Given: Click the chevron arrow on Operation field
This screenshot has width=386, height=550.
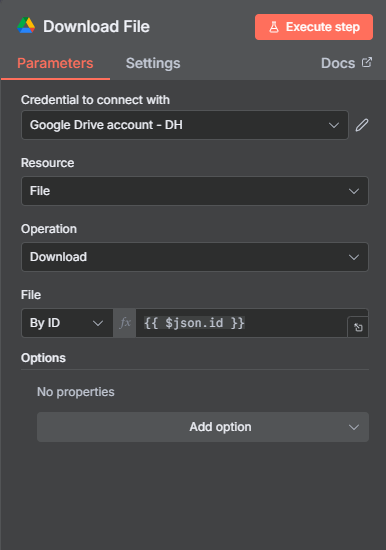Looking at the screenshot, I should 354,257.
